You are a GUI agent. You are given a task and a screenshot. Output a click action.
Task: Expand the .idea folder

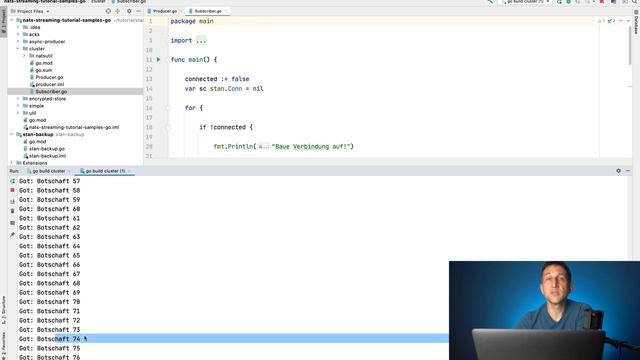point(18,27)
